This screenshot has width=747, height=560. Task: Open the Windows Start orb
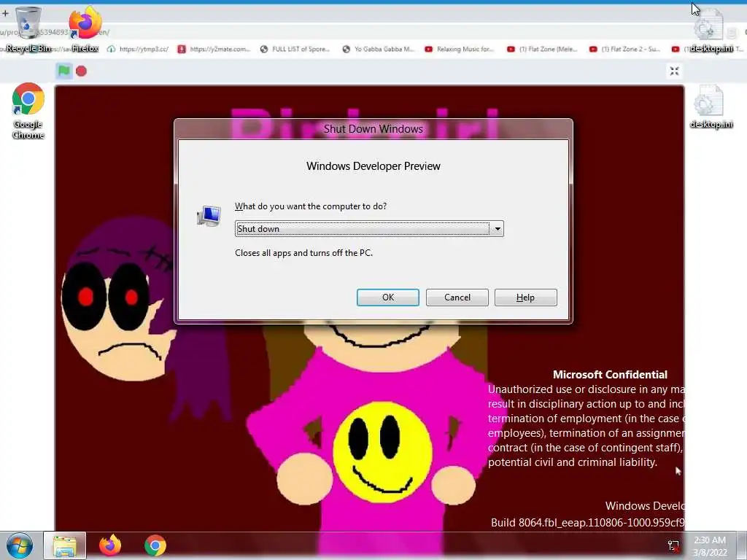click(x=20, y=545)
